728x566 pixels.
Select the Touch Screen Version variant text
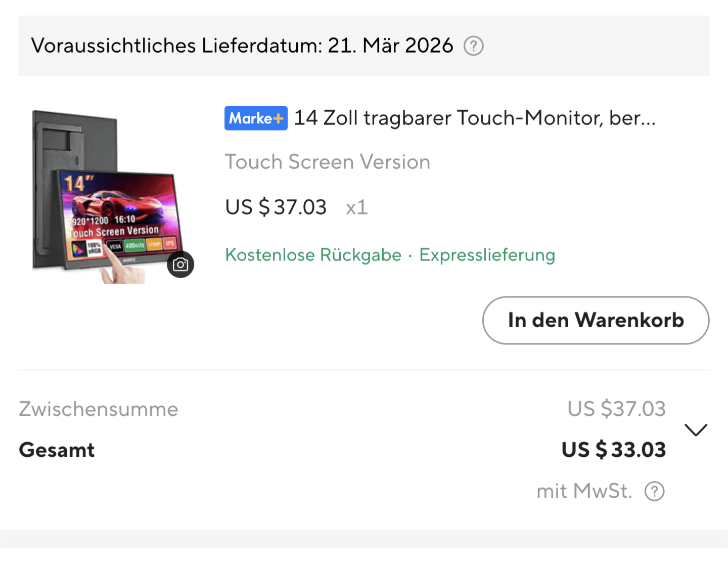pyautogui.click(x=327, y=162)
